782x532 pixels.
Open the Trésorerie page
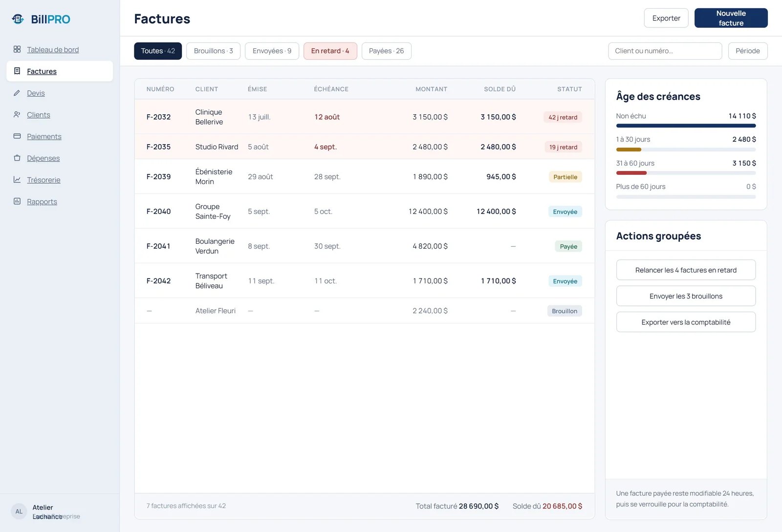tap(43, 180)
